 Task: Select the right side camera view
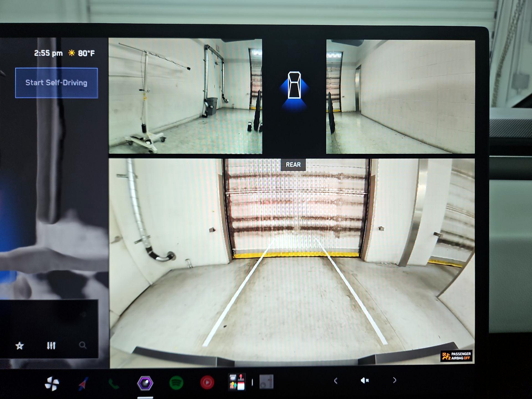click(x=400, y=97)
